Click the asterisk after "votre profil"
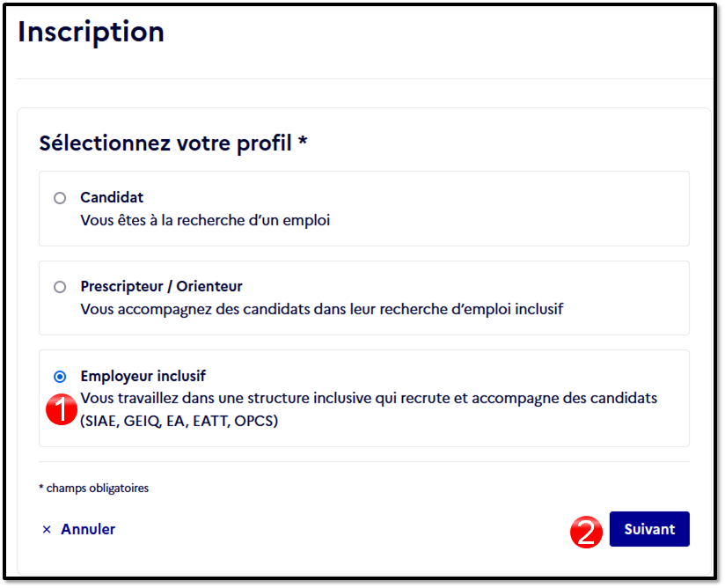 (x=303, y=141)
